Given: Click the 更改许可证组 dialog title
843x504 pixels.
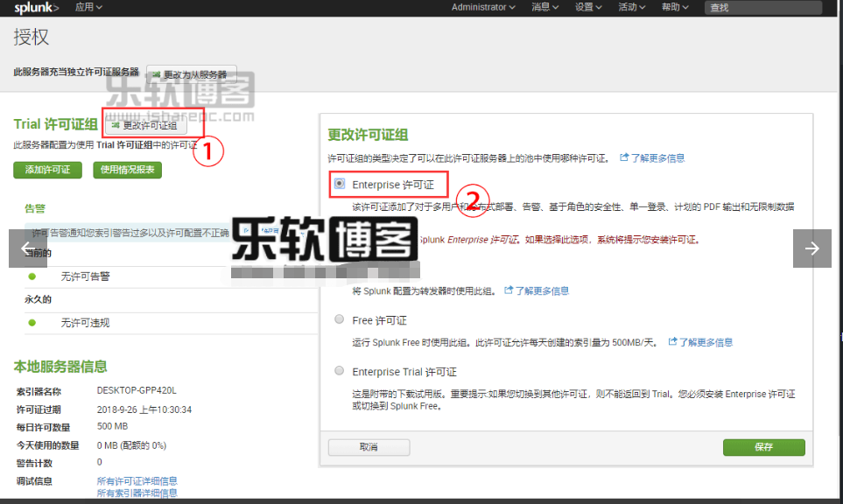Looking at the screenshot, I should pyautogui.click(x=368, y=135).
